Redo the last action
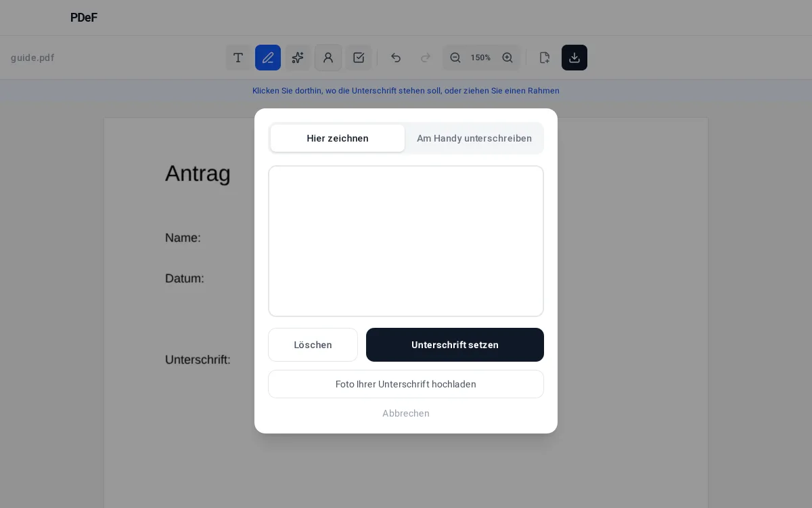Image resolution: width=812 pixels, height=508 pixels. point(426,58)
